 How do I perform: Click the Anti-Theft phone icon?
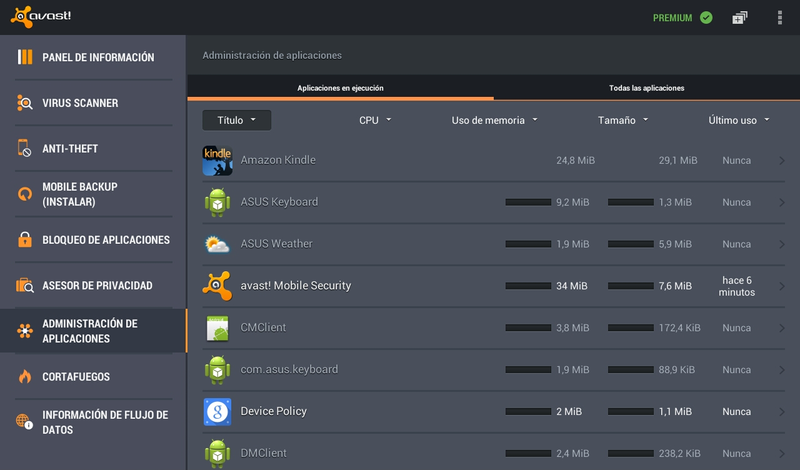pyautogui.click(x=24, y=148)
